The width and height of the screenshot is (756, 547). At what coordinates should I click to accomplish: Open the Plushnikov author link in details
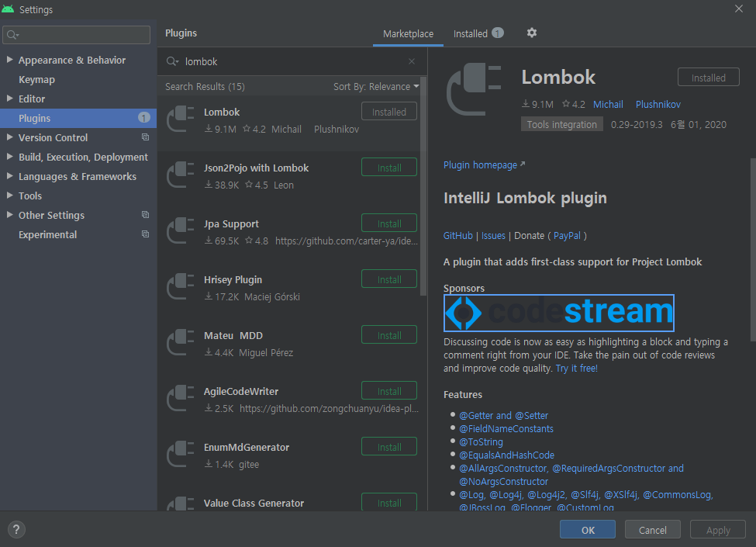tap(658, 104)
